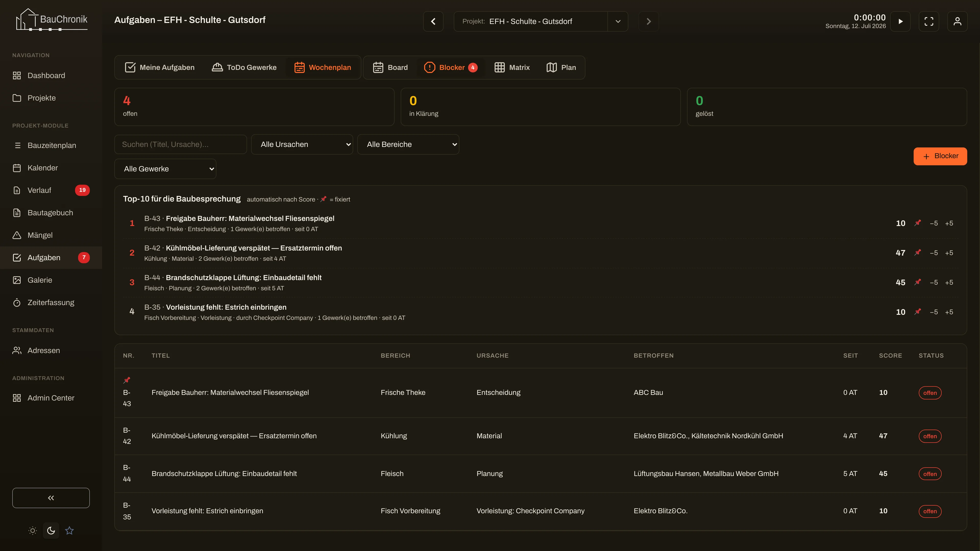
Task: Open the user profile menu
Action: 958,21
